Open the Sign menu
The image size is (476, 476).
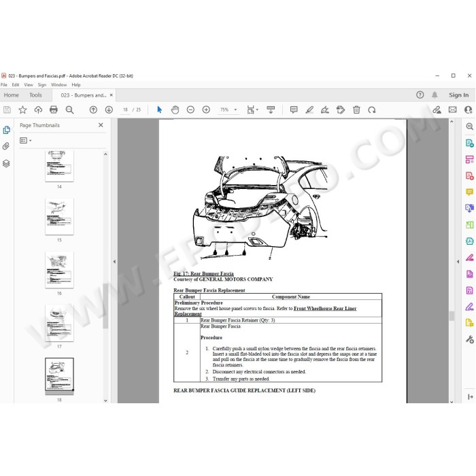tap(42, 85)
